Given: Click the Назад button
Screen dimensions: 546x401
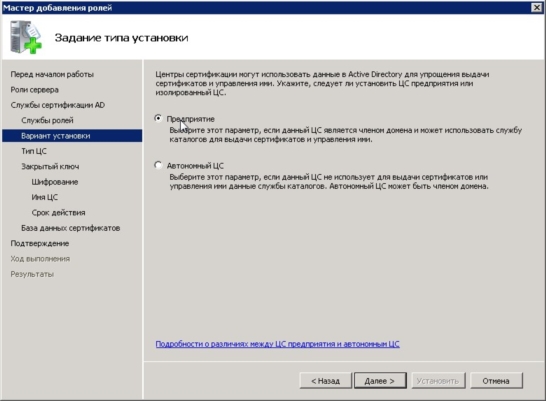Looking at the screenshot, I should 326,381.
